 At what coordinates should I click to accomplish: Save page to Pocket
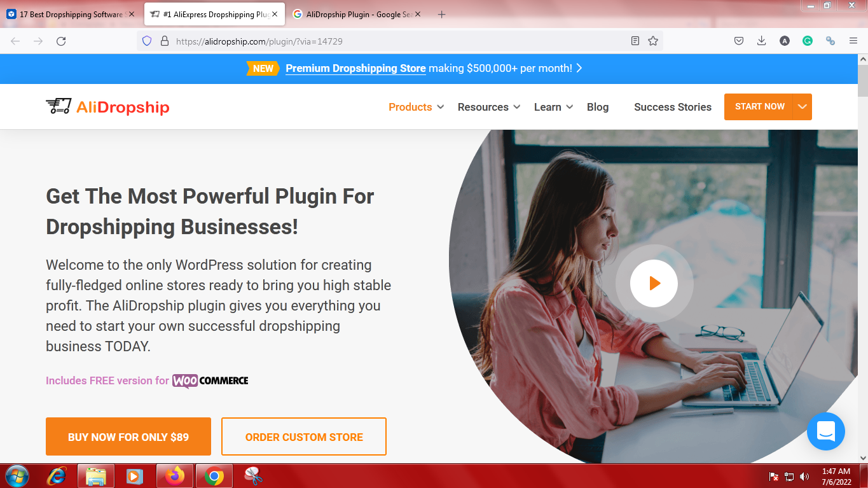[x=739, y=41]
